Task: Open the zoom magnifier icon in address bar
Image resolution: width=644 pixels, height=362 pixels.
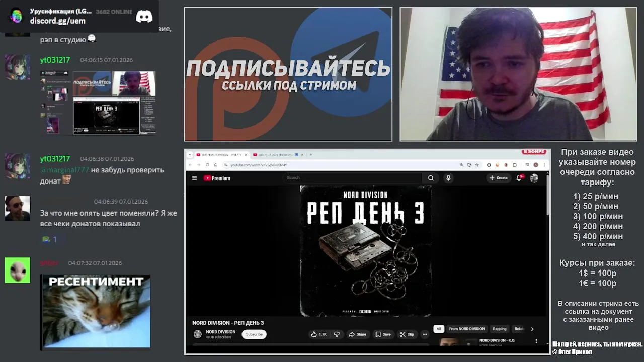Action: coord(461,165)
